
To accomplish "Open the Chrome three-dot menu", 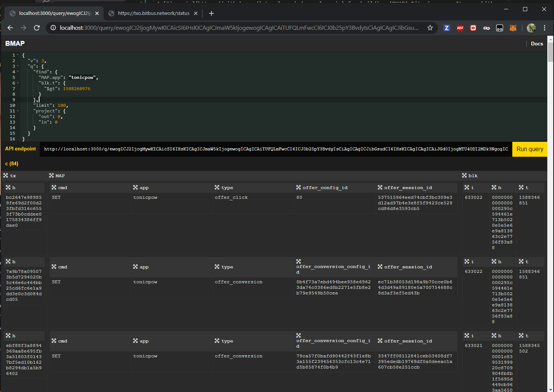I will click(x=544, y=28).
